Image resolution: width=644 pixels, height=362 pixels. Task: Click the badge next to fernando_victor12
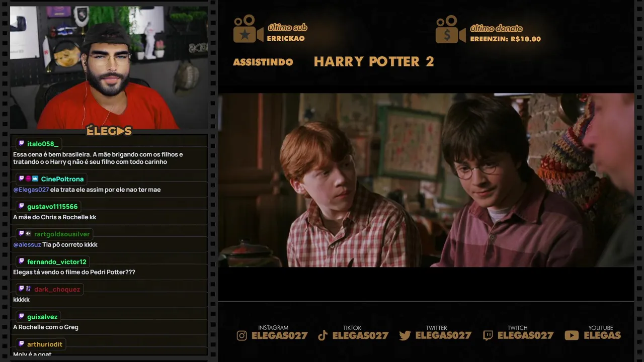click(22, 261)
